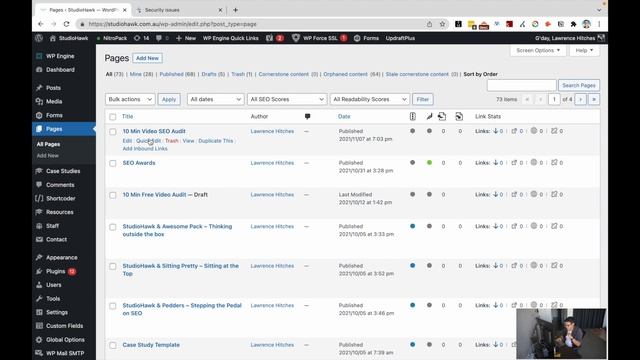Open Custom Fields in sidebar
The height and width of the screenshot is (360, 640).
64,326
